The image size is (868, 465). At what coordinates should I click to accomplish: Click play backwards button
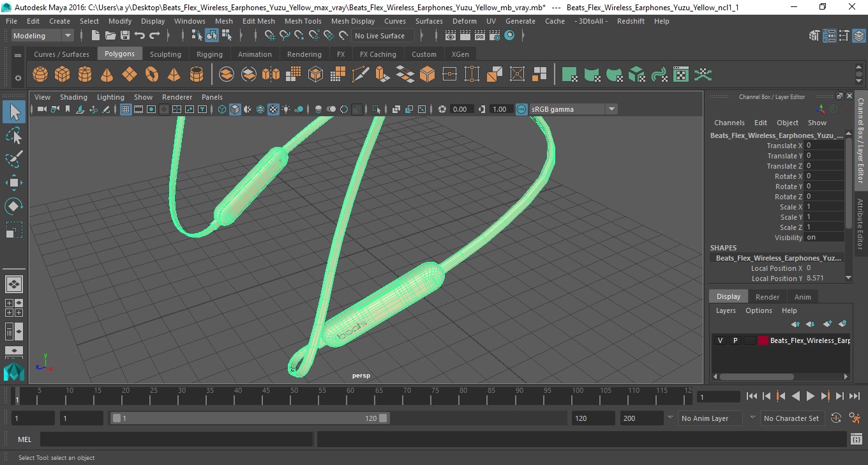click(795, 396)
